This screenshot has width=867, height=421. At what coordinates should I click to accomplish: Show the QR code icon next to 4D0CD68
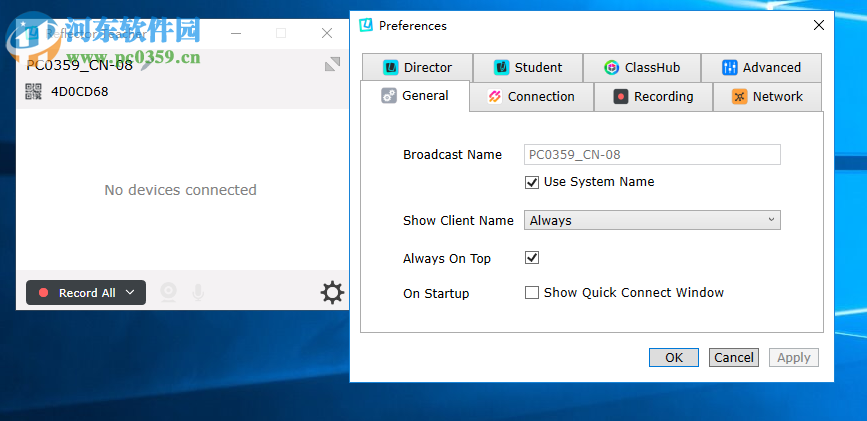[x=34, y=91]
